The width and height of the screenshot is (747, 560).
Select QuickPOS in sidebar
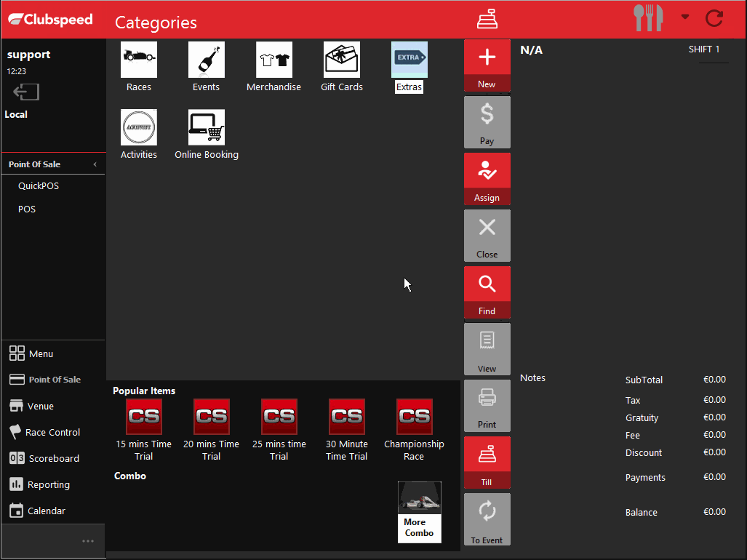tap(39, 185)
